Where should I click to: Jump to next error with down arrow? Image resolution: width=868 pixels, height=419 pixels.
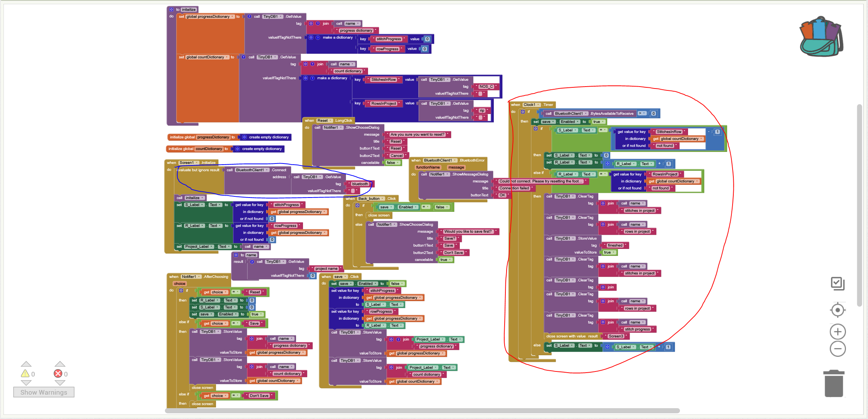pyautogui.click(x=60, y=383)
